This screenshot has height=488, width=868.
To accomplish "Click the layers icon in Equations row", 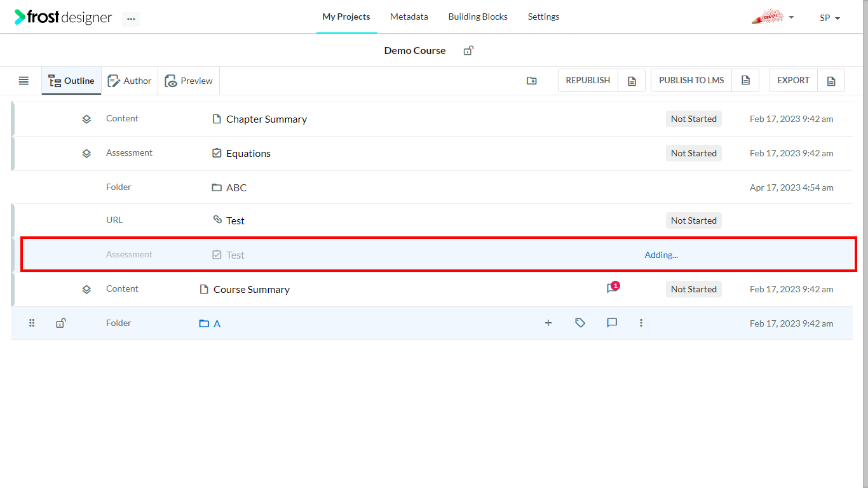I will 86,153.
